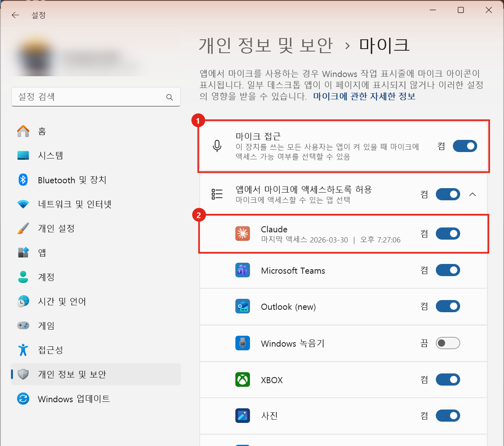Click the Microsoft Teams app icon
This screenshot has height=446, width=504.
pos(243,270)
